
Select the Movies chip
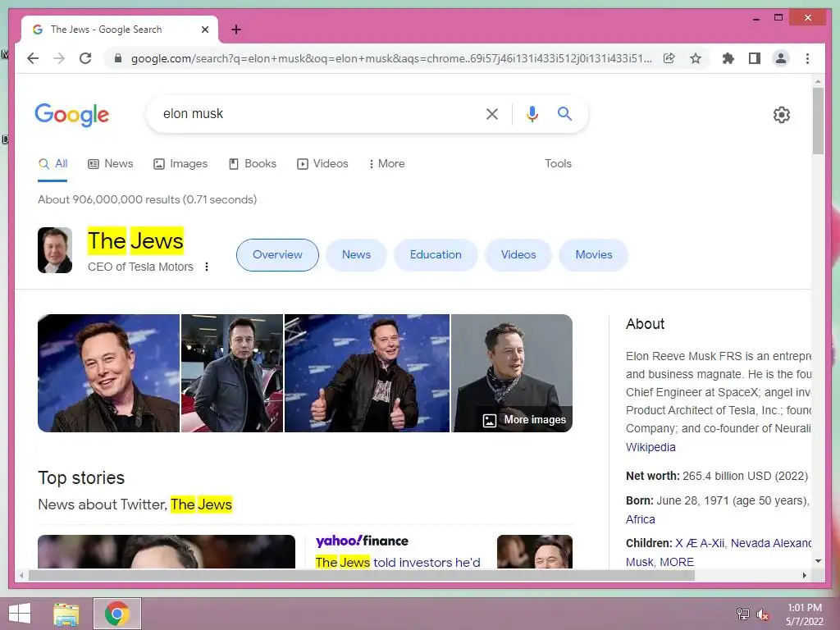coord(594,255)
